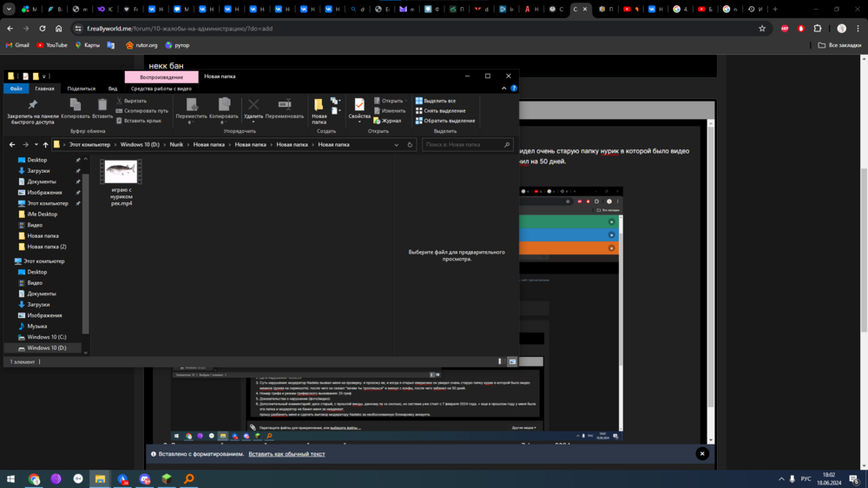Click Выделить все

pyautogui.click(x=436, y=101)
